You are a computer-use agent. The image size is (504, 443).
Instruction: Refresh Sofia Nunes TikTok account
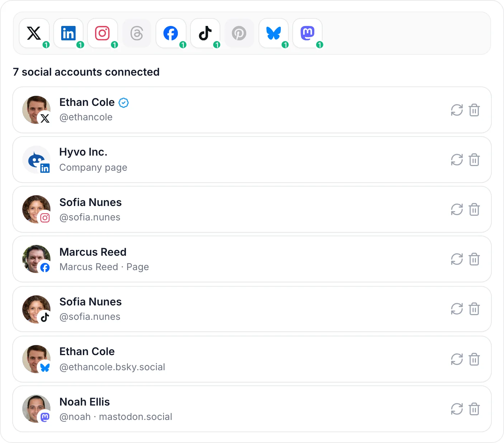pos(457,309)
